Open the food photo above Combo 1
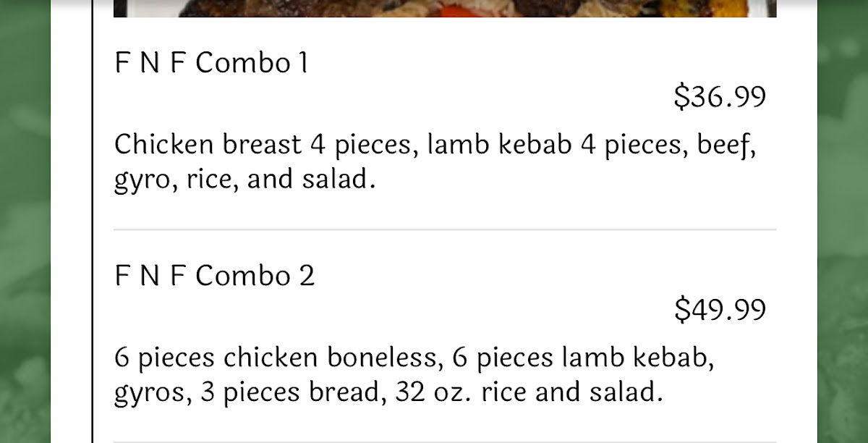Screen dimensions: 868x443 [x=444, y=8]
